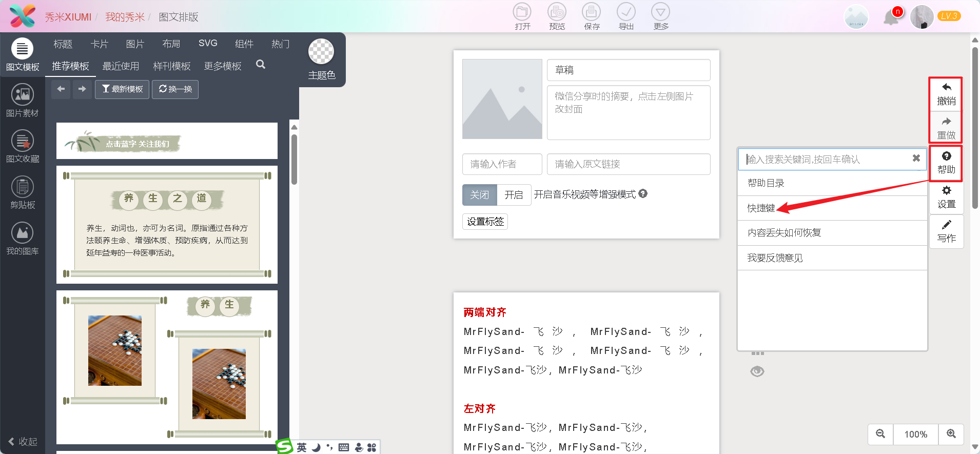
Task: Toggle the eye visibility icon
Action: pyautogui.click(x=757, y=371)
